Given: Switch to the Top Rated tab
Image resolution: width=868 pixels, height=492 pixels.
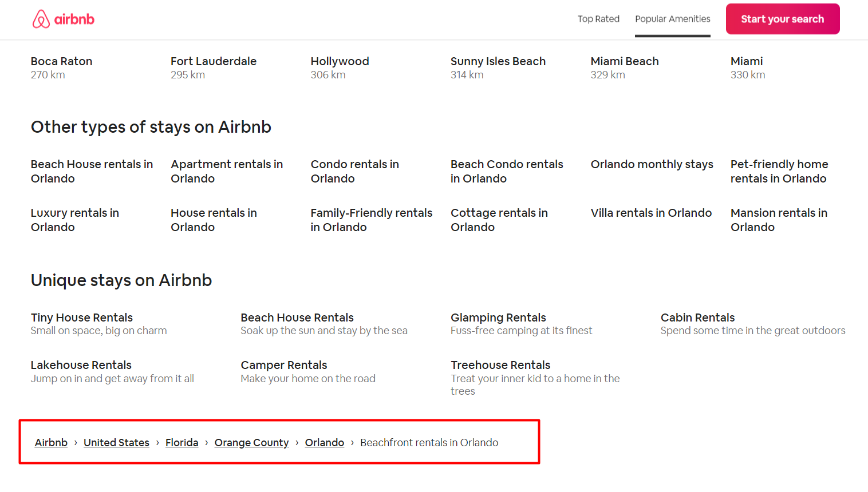Looking at the screenshot, I should tap(598, 19).
